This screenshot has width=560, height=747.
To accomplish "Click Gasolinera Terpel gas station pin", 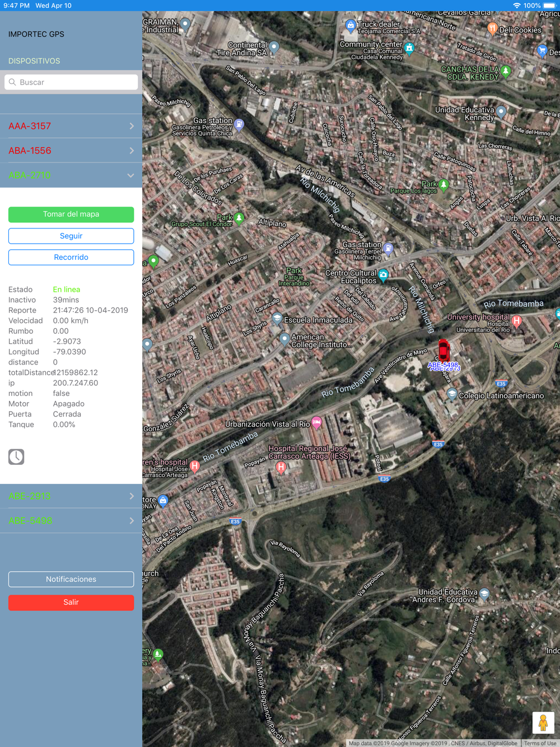I will (x=388, y=248).
